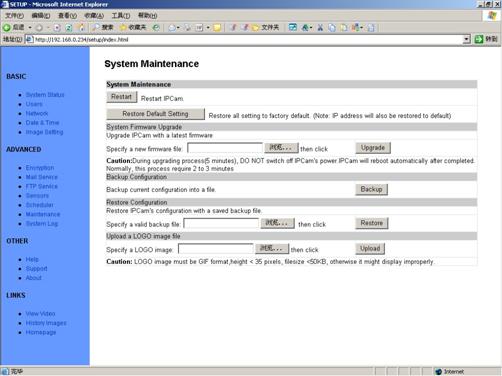Click the scissors Cut toolbar icon

[x=320, y=28]
